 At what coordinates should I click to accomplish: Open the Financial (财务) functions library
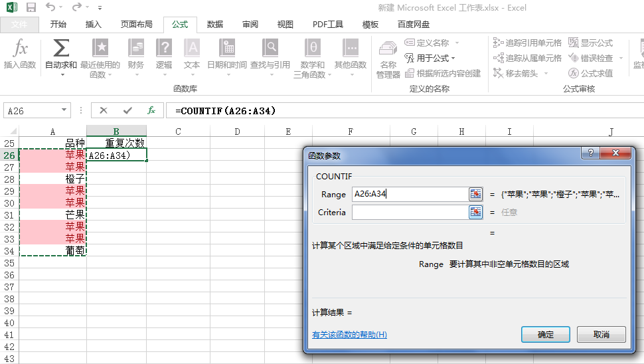pos(136,57)
